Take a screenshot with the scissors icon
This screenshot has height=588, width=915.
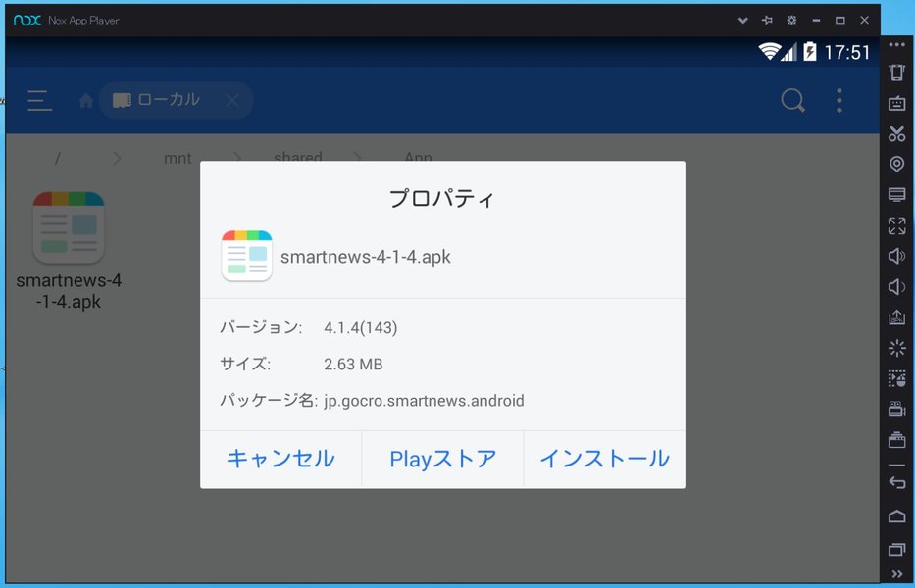897,133
